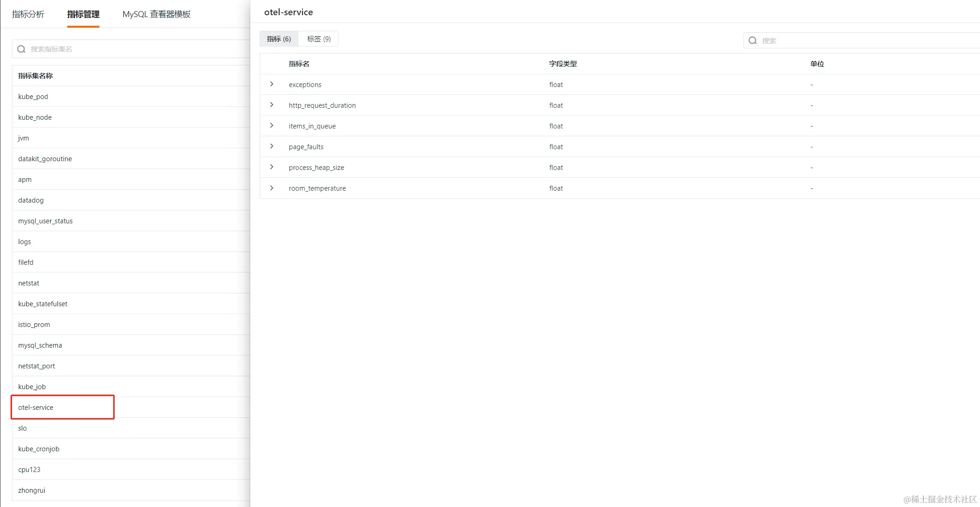Open the MySQL 查看器模板 tab
The width and height of the screenshot is (980, 507).
[157, 14]
